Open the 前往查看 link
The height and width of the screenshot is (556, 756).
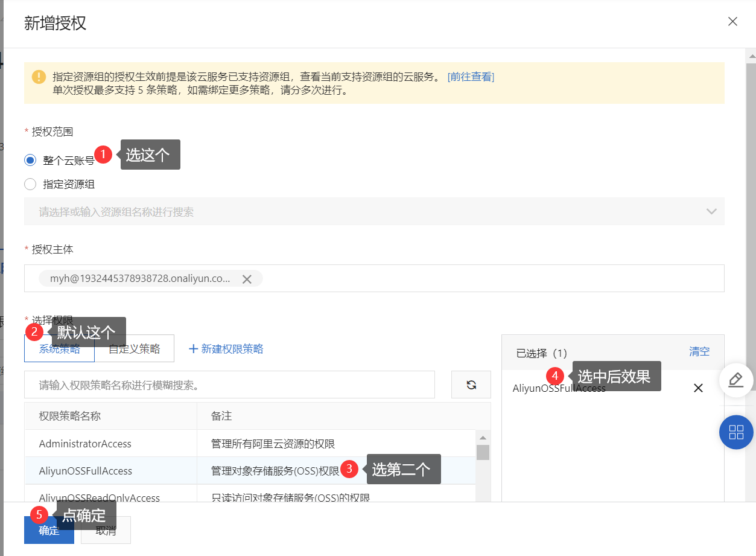click(471, 77)
